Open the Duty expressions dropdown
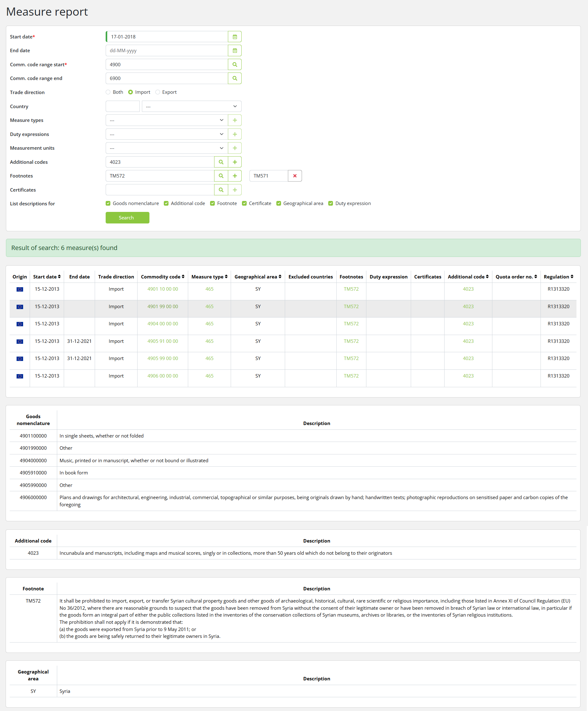This screenshot has width=588, height=711. [x=166, y=134]
